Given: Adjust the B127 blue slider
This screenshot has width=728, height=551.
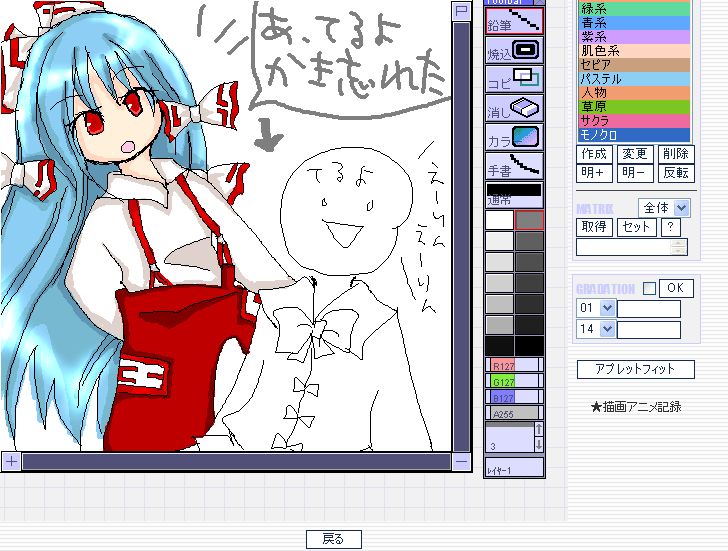Looking at the screenshot, I should point(514,396).
